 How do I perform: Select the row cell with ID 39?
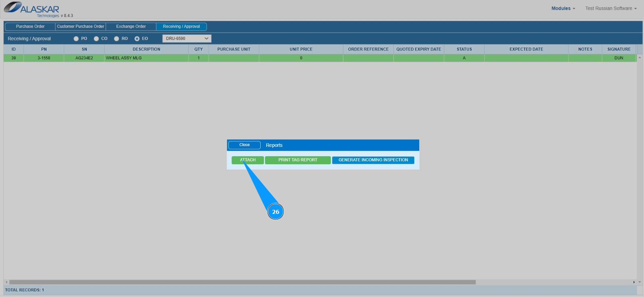14,58
